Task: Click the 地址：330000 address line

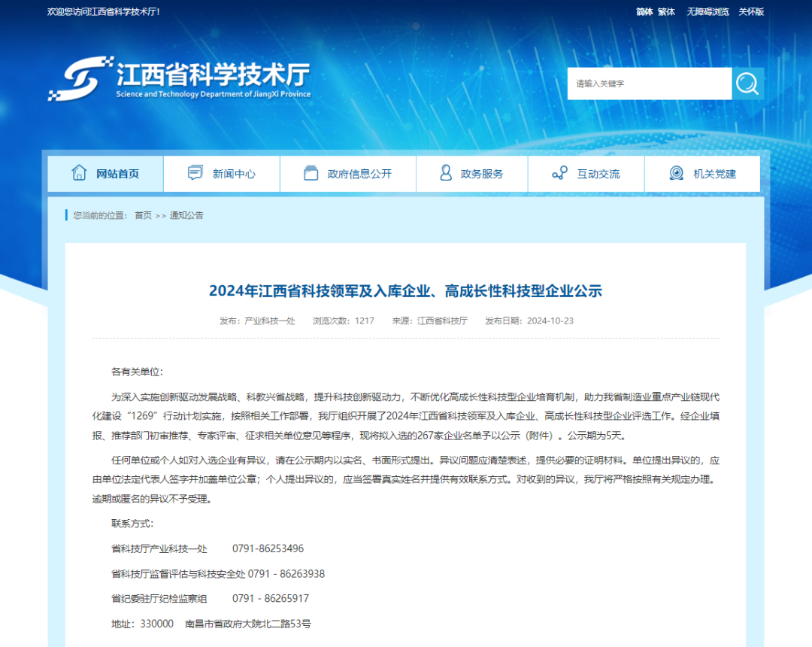Action: [x=211, y=624]
